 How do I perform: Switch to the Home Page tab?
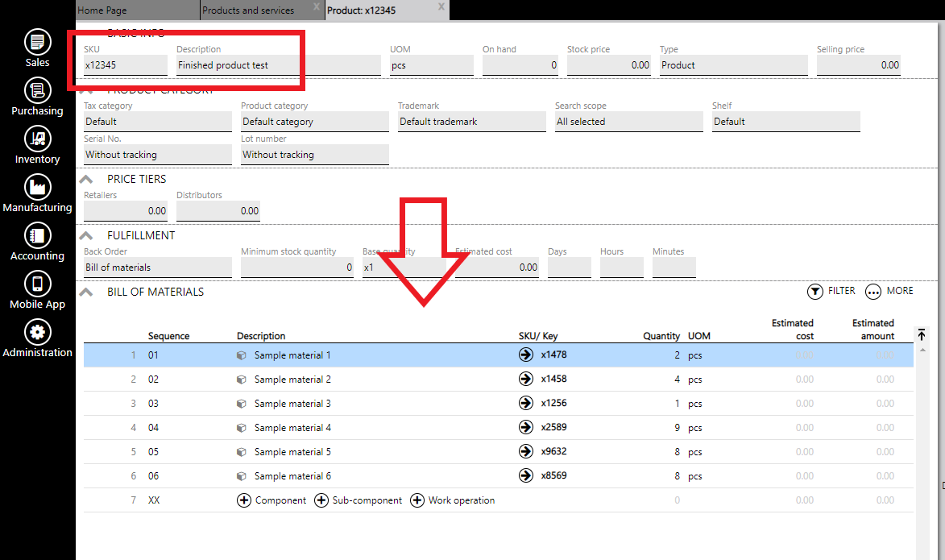coord(102,10)
